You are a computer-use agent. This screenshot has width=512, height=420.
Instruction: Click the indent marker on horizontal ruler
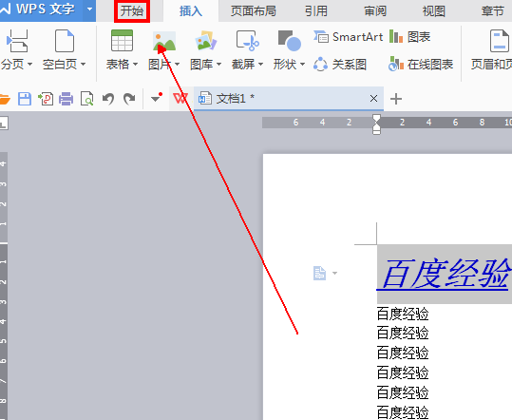point(376,124)
